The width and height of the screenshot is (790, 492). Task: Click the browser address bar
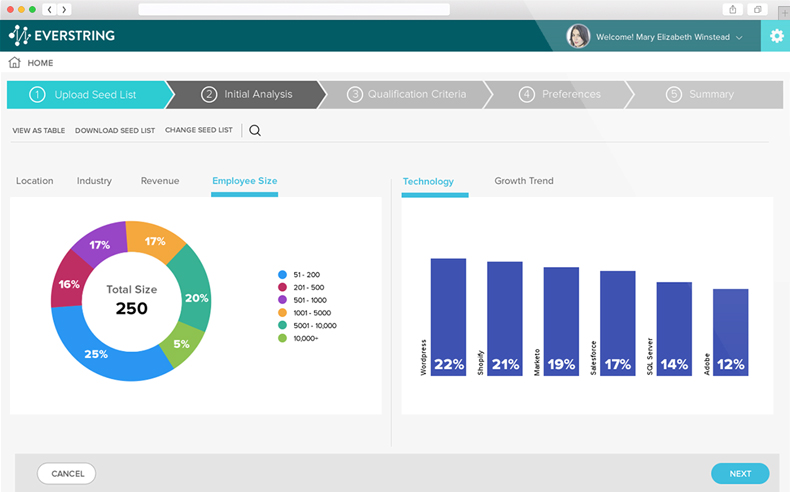click(294, 9)
